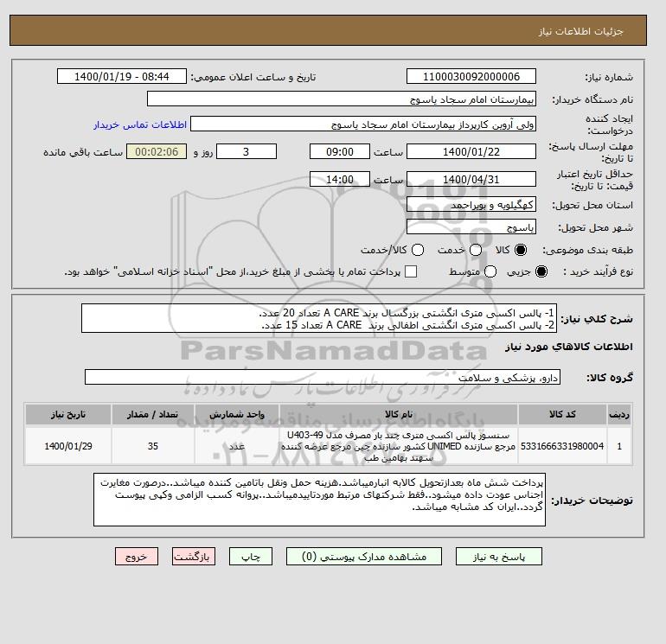
Task: Select the کالا radio button
Action: (521, 250)
